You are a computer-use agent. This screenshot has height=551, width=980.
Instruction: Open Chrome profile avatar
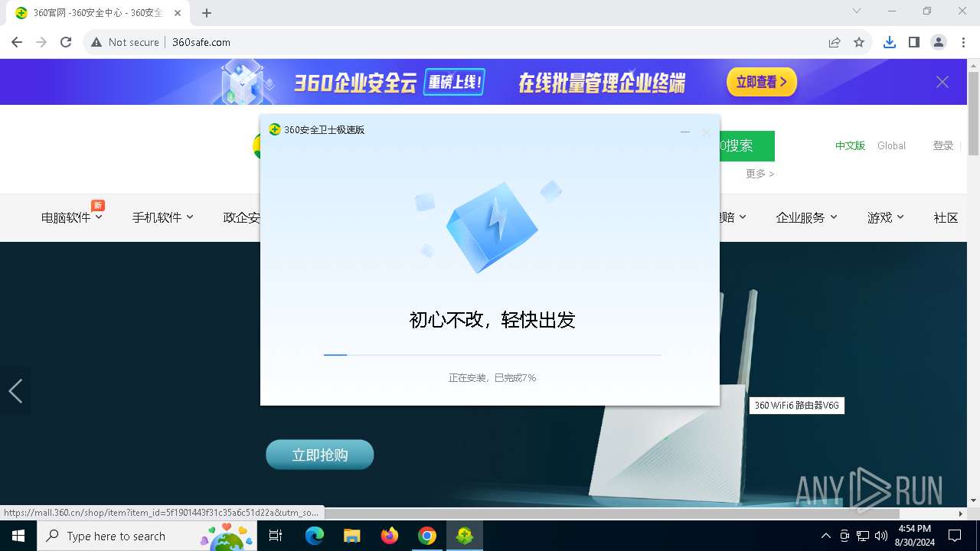939,42
